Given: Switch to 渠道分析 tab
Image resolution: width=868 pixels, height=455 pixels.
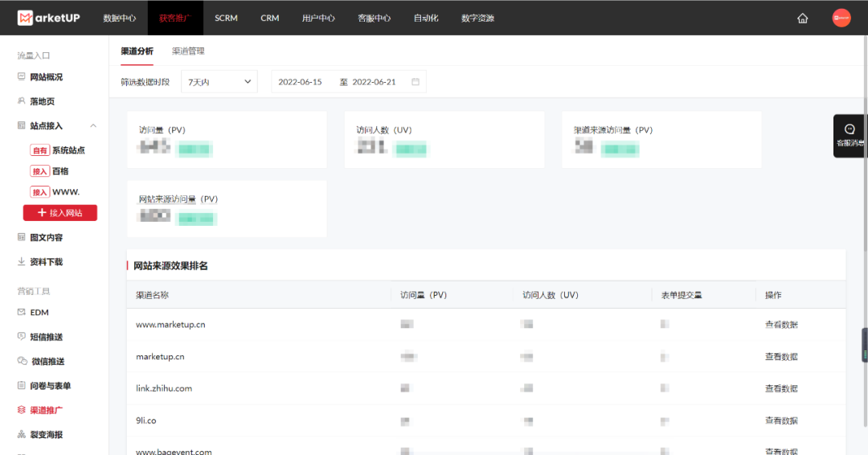Looking at the screenshot, I should (137, 51).
